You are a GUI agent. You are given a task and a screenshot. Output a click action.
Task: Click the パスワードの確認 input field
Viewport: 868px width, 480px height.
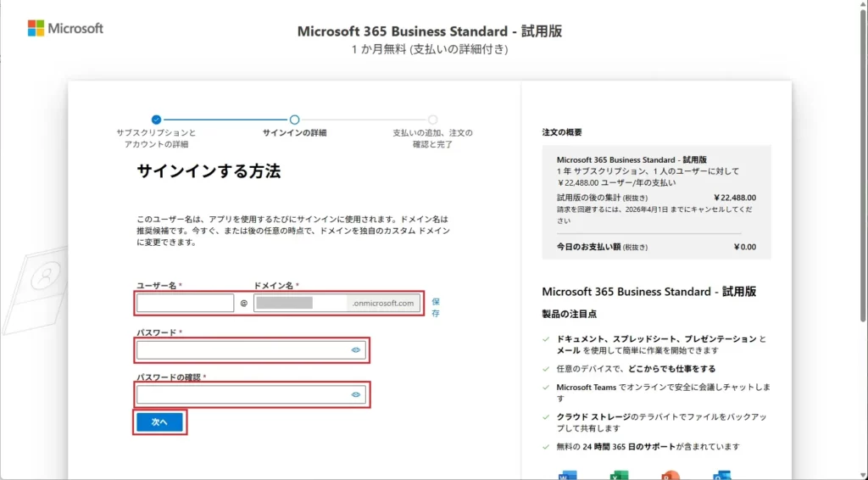[251, 394]
